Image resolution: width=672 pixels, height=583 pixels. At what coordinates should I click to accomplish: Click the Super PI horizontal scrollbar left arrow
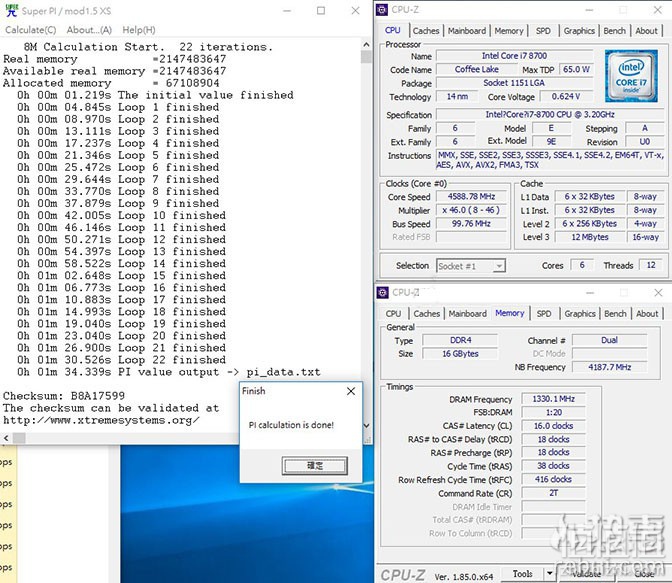click(x=6, y=438)
